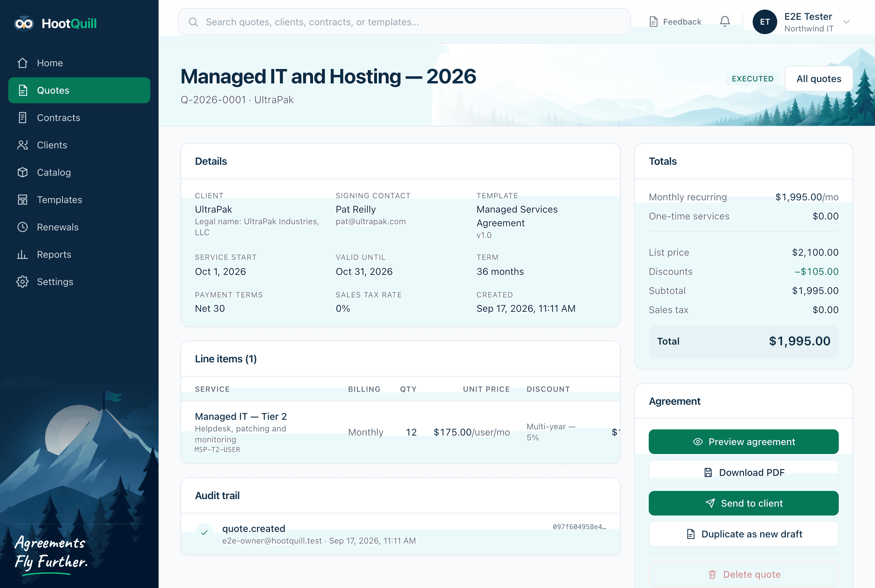This screenshot has width=875, height=588.
Task: Click the All quotes button
Action: coord(819,79)
